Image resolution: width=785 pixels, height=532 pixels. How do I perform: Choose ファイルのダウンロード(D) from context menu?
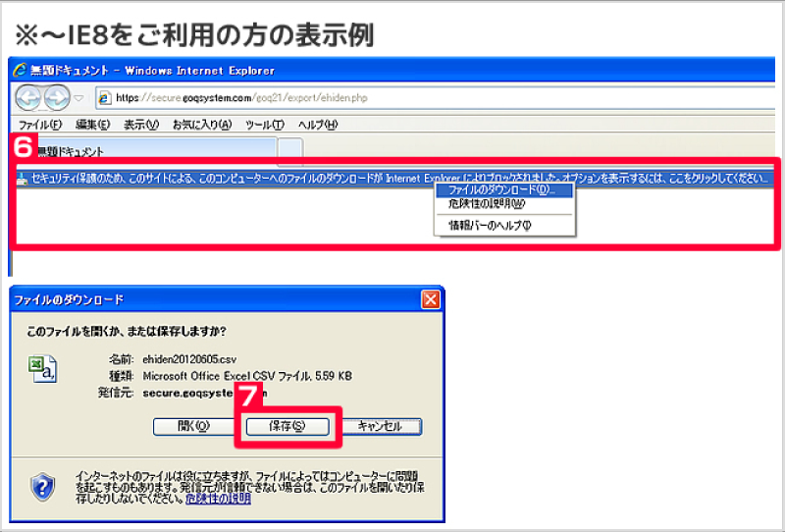tap(503, 189)
